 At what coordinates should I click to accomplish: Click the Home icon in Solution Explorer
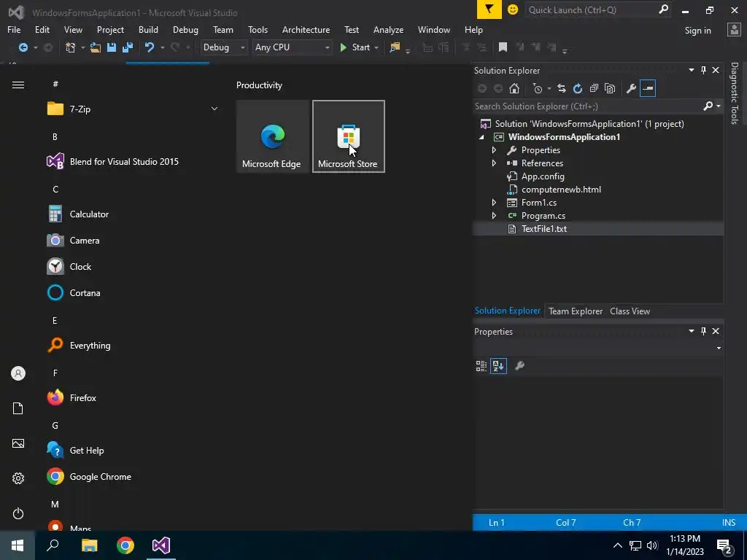coord(514,88)
